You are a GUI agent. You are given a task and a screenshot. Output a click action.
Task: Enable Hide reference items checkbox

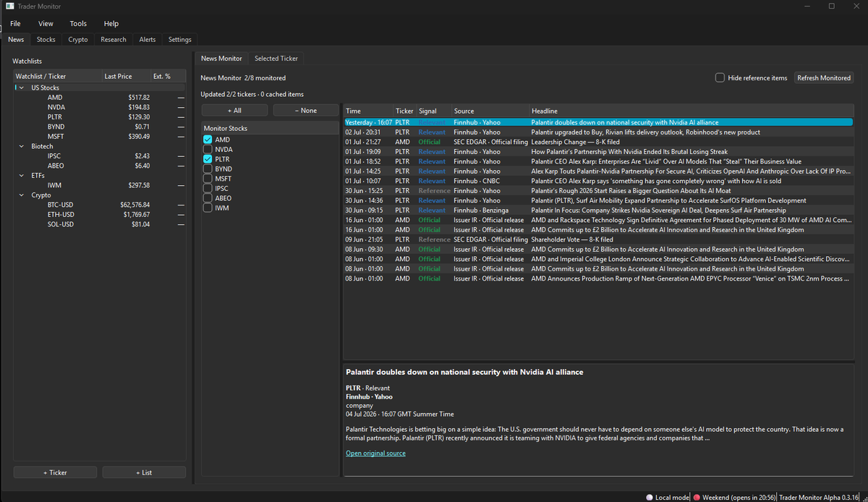[x=720, y=77]
